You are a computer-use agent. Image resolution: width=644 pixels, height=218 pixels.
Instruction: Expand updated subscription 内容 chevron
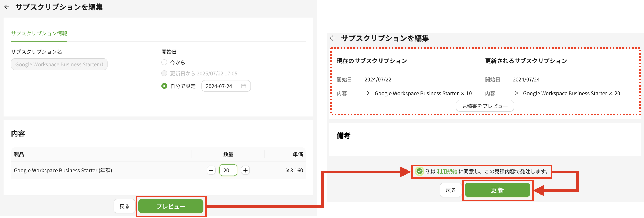pyautogui.click(x=516, y=93)
